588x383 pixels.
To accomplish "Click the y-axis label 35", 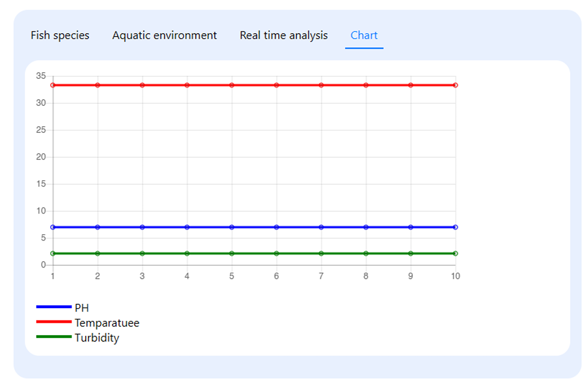I will click(41, 76).
